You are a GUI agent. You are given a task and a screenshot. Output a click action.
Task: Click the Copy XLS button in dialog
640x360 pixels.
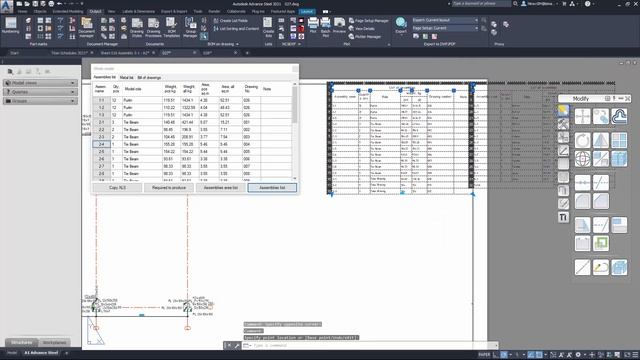click(118, 188)
